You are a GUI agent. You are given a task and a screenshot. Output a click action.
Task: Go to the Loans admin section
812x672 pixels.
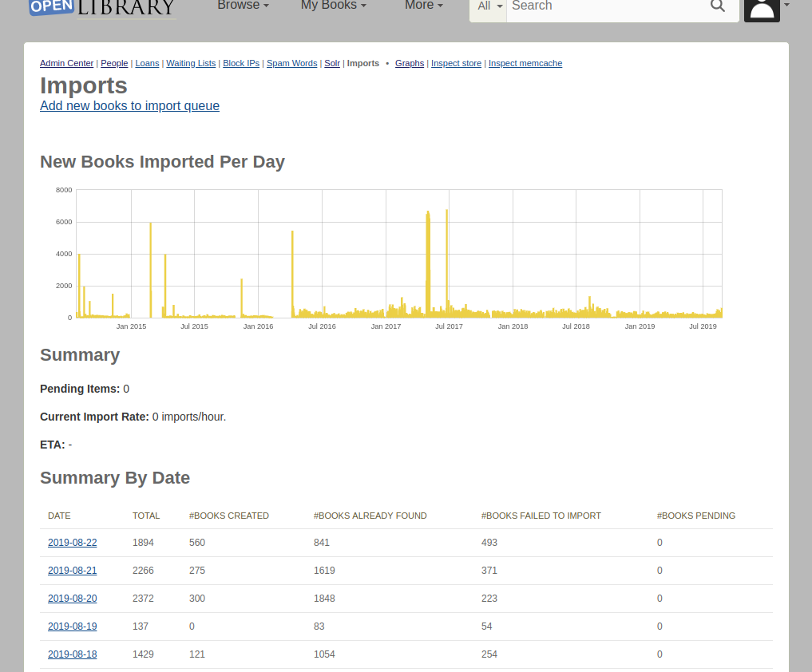(147, 63)
